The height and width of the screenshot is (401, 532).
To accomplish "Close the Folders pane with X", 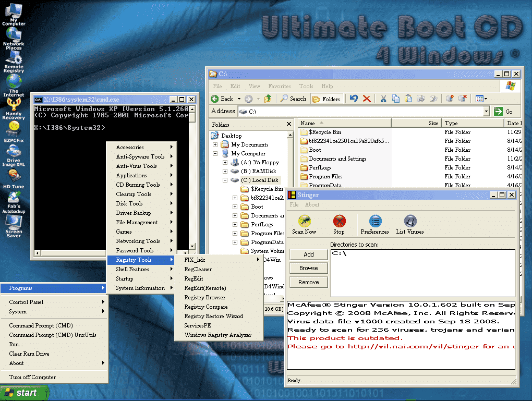I will (x=289, y=124).
